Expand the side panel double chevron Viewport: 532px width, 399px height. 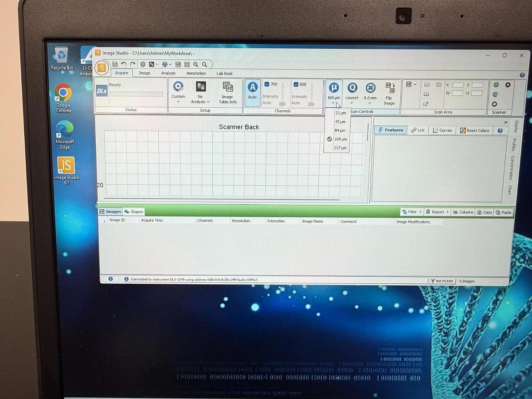(x=506, y=122)
